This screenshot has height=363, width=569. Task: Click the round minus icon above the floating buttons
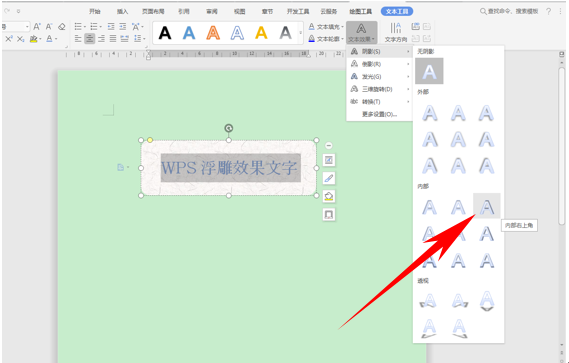329,146
